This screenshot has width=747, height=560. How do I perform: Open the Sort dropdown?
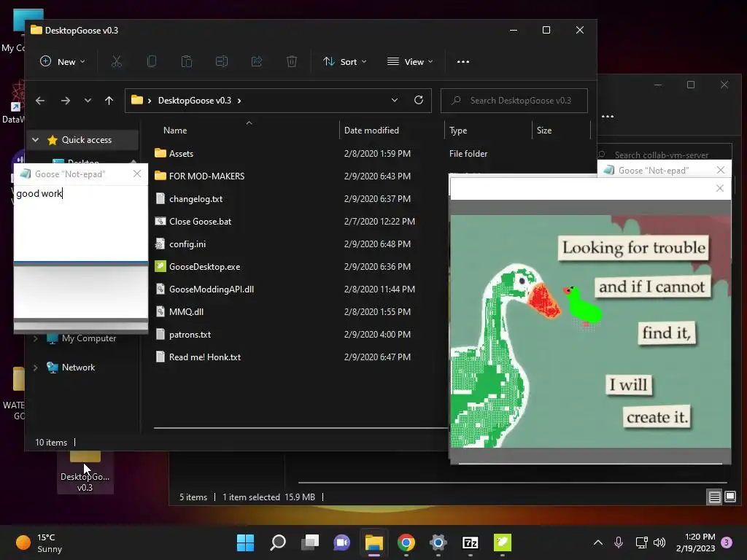[345, 61]
